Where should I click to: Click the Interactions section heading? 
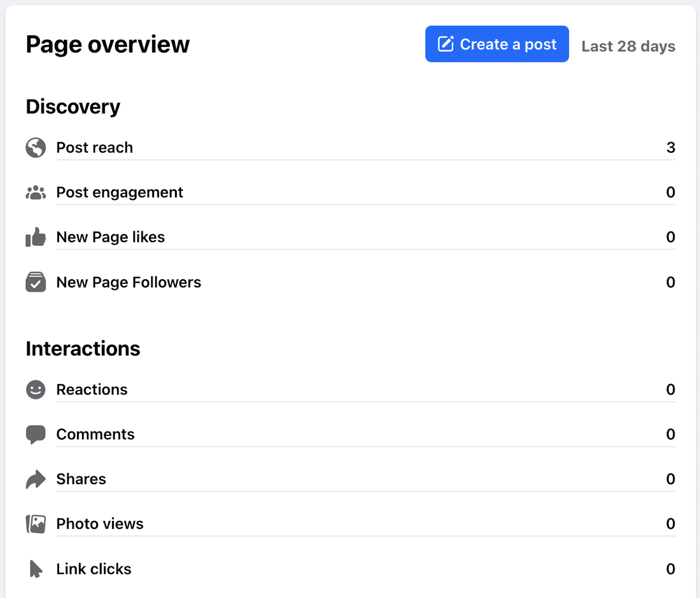click(83, 348)
